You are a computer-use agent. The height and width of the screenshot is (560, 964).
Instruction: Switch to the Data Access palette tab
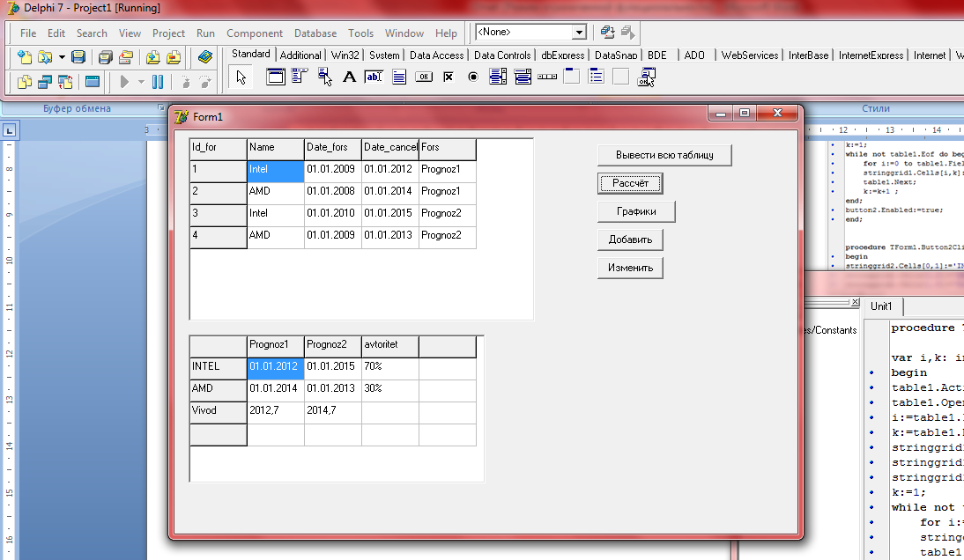pyautogui.click(x=436, y=55)
